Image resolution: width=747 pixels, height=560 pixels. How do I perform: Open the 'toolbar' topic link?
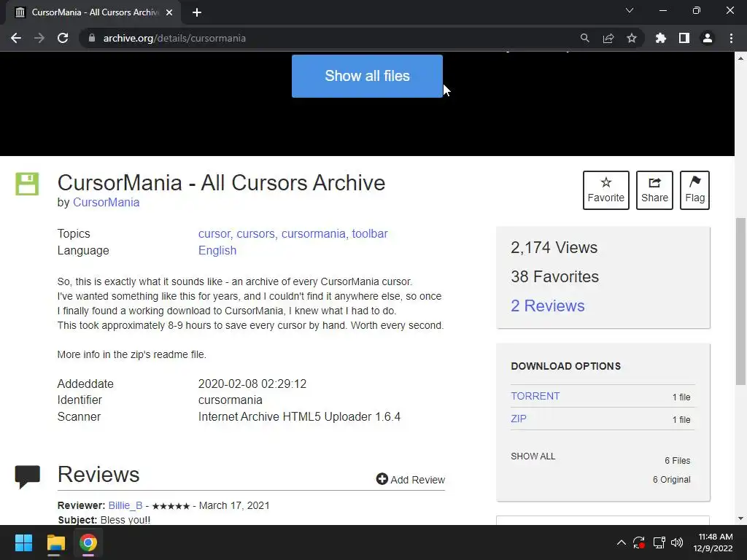[370, 234]
